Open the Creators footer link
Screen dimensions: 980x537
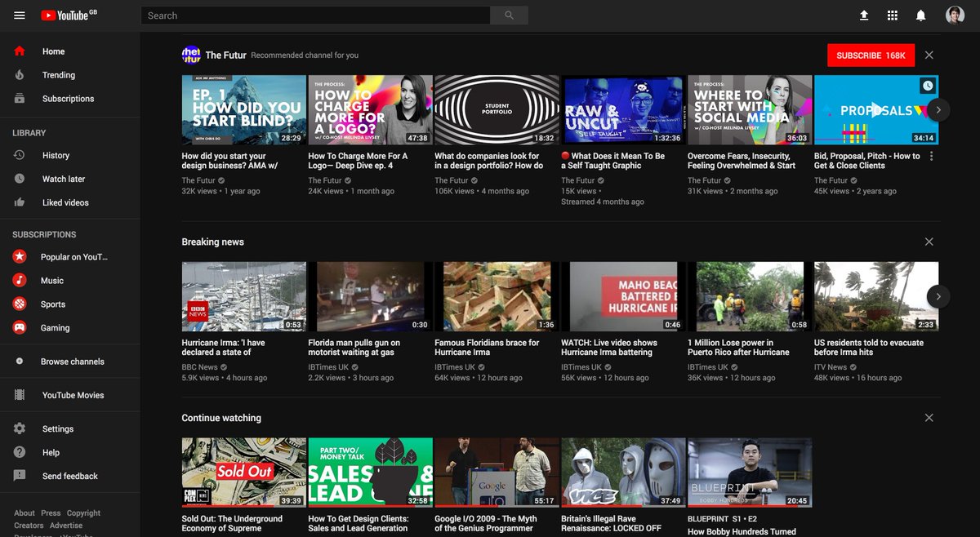tap(29, 526)
